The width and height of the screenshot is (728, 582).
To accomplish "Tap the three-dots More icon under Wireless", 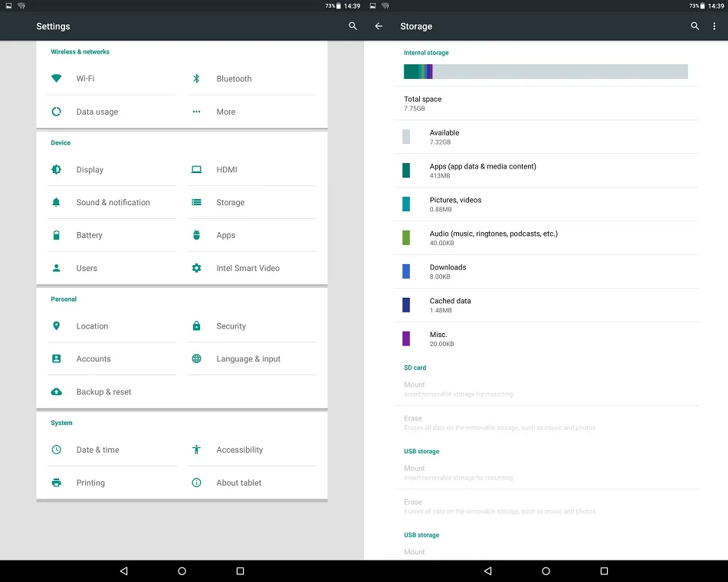I will (196, 111).
